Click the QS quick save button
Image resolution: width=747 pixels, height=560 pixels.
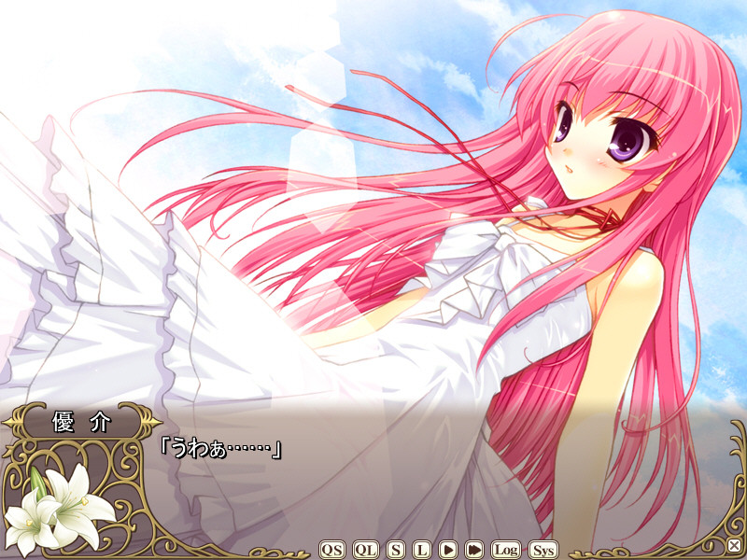[331, 550]
